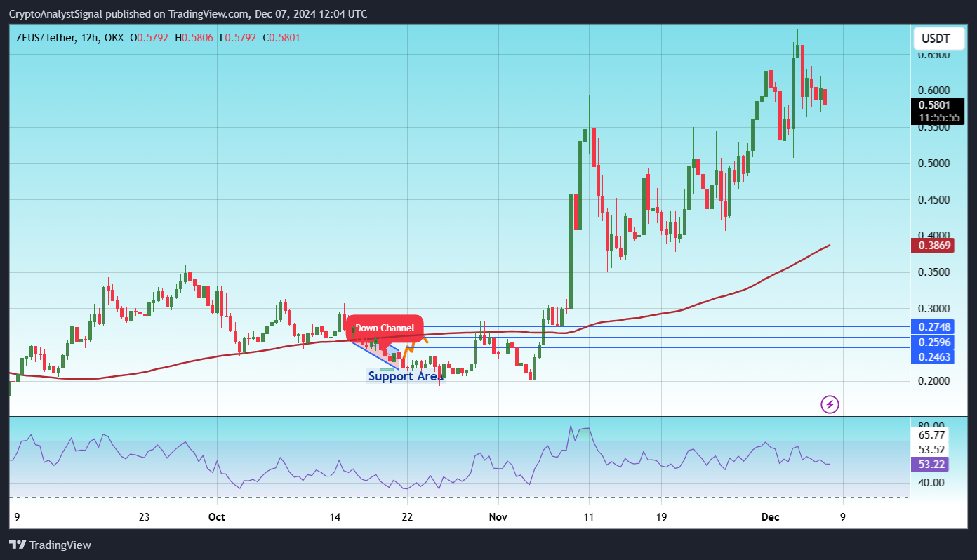Click the date label 23 on time axis

point(145,516)
